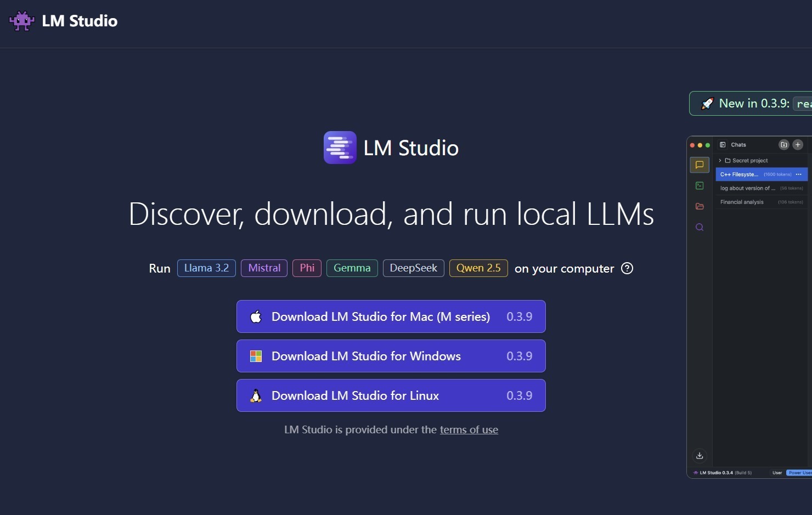
Task: Select the Qwen 2.5 model tag
Action: (x=478, y=268)
